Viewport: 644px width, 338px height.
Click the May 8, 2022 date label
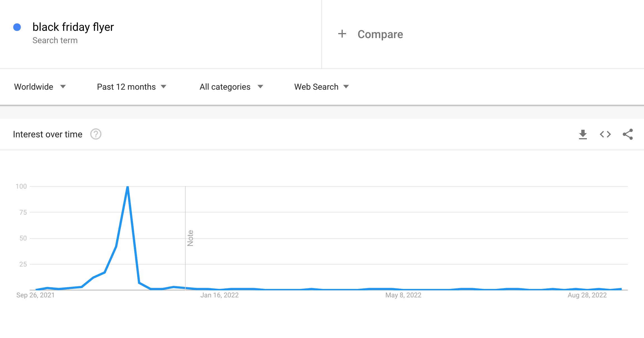(x=403, y=295)
